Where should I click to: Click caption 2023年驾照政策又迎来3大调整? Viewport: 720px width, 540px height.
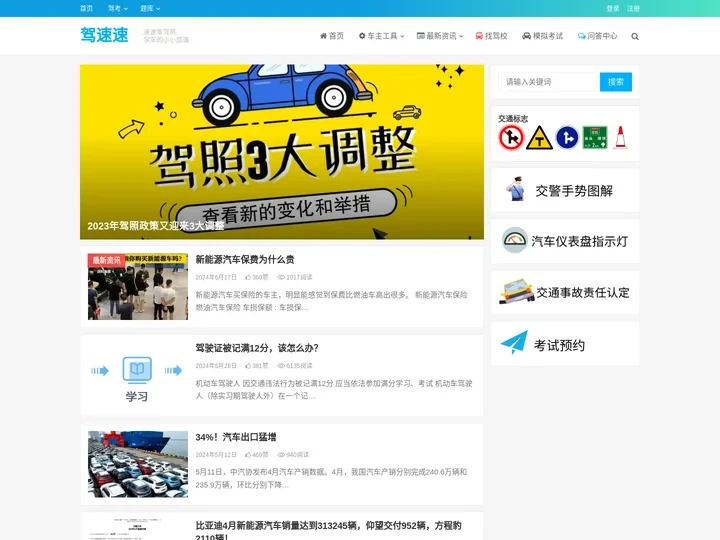(156, 226)
